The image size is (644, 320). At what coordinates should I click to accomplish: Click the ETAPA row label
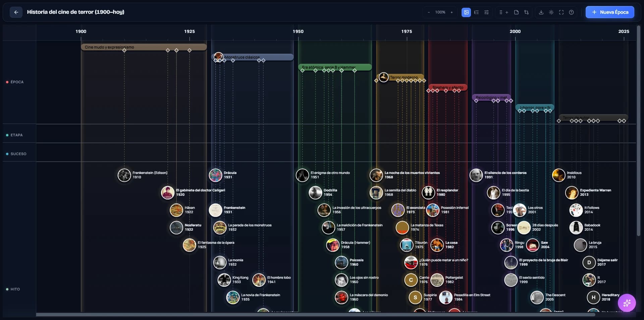tap(16, 135)
